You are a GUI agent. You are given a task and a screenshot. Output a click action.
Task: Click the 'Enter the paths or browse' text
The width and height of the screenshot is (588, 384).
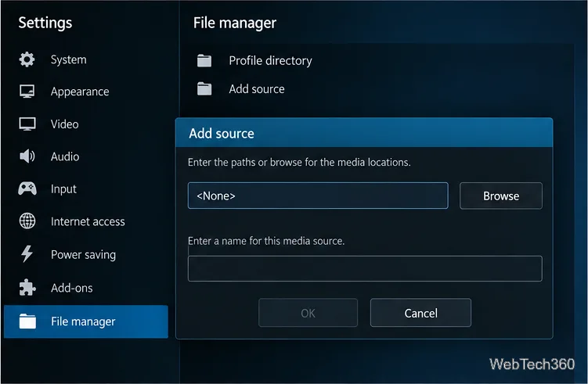click(299, 162)
